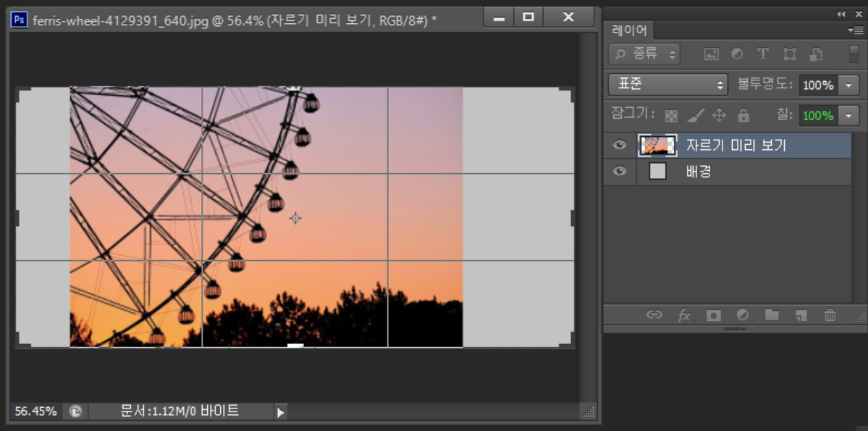Click the crop top-right corner handle
Screen dimensions: 868x431
566,96
